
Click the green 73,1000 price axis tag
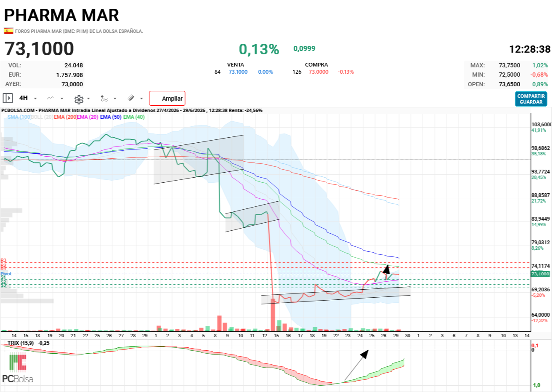(540, 274)
